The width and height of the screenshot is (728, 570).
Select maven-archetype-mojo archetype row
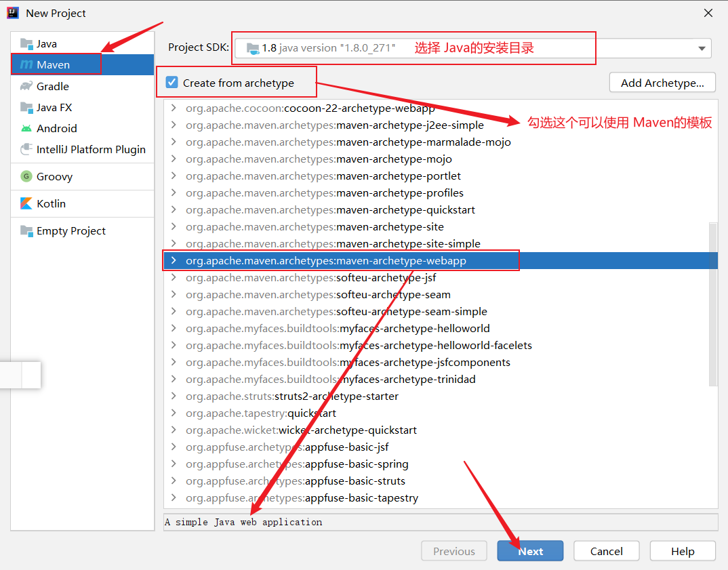coord(441,159)
